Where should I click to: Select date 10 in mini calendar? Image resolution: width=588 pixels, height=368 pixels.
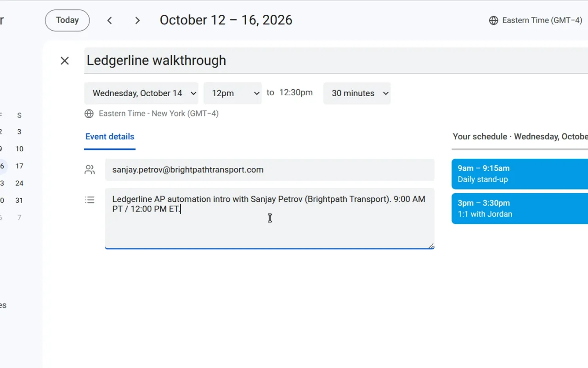19,149
